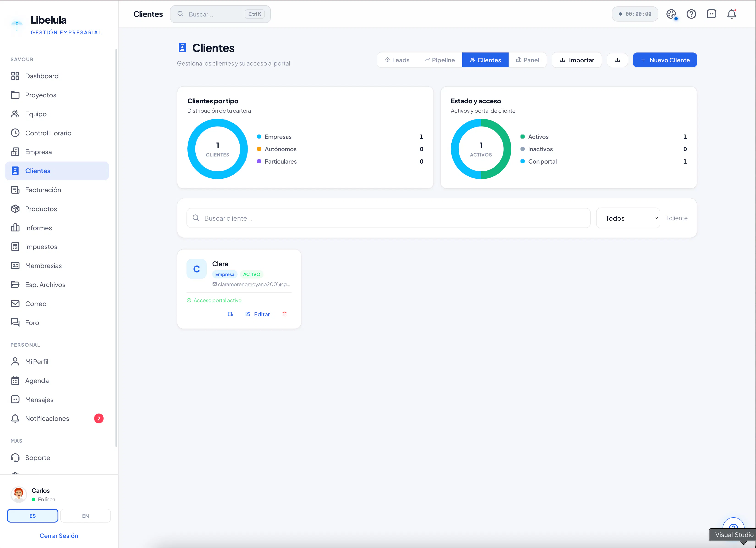Click the Con portal legend entry
The image size is (756, 548).
pyautogui.click(x=604, y=161)
